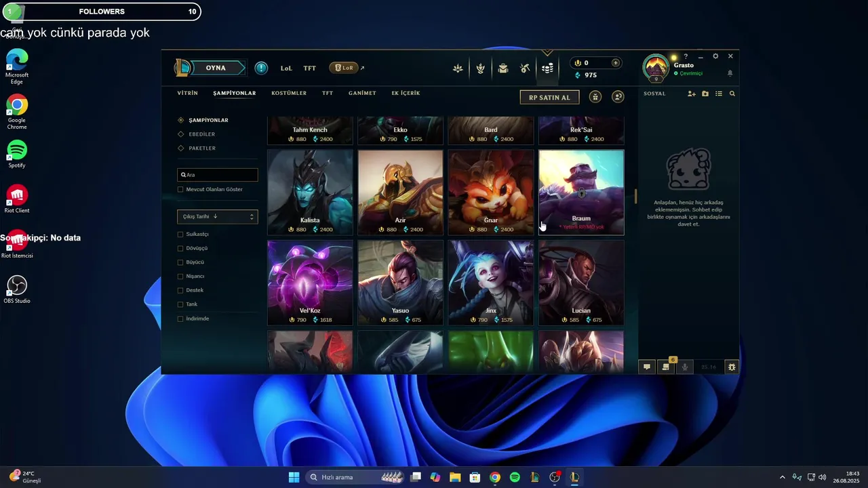The image size is (868, 488).
Task: Click the store page scrollbar thumb
Action: (636, 197)
